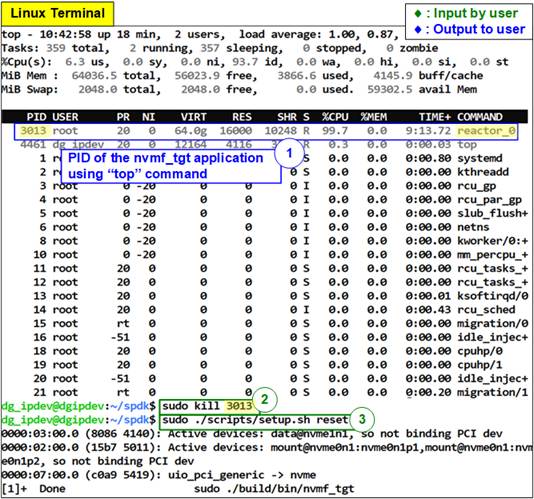Click the ksoftirqd/0 process name
534x499 pixels.
[x=492, y=296]
